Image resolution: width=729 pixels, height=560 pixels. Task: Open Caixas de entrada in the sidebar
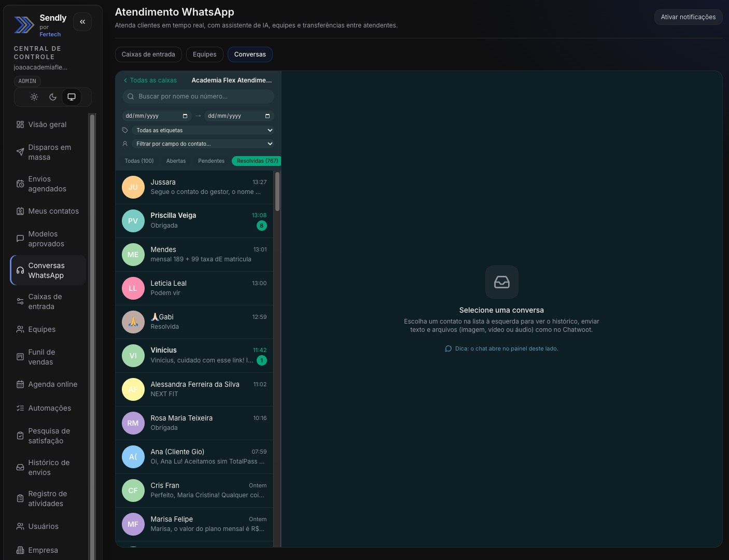(x=48, y=302)
